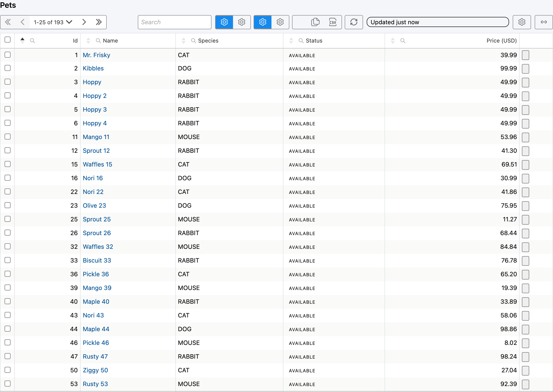Jump to the last page

point(99,22)
